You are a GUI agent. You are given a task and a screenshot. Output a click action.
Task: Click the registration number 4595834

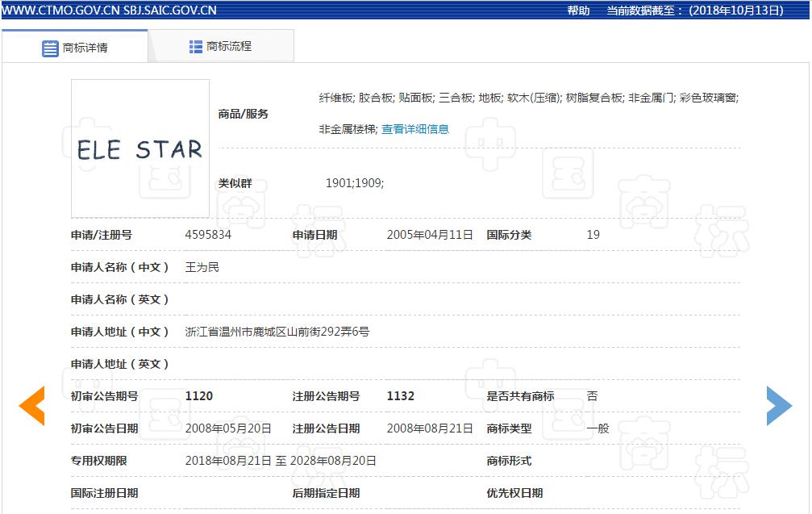(x=208, y=235)
